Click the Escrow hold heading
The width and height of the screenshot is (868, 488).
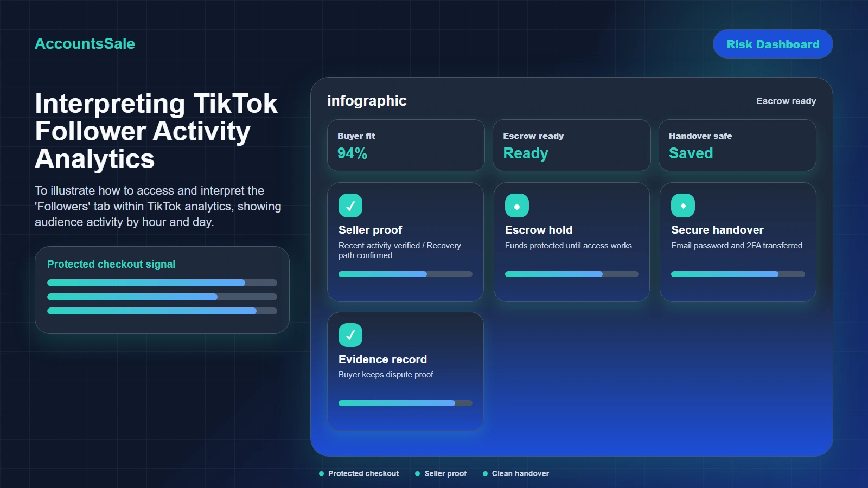[539, 230]
